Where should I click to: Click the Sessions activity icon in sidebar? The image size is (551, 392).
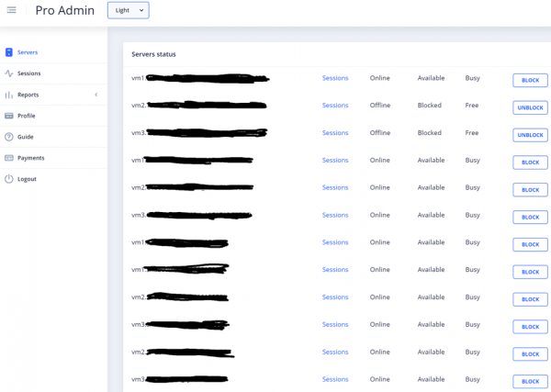9,73
